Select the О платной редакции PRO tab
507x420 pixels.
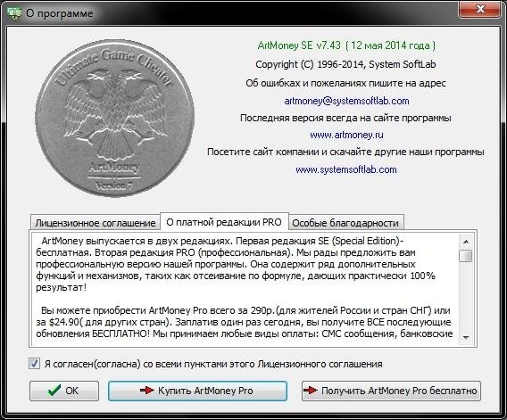[x=224, y=222]
